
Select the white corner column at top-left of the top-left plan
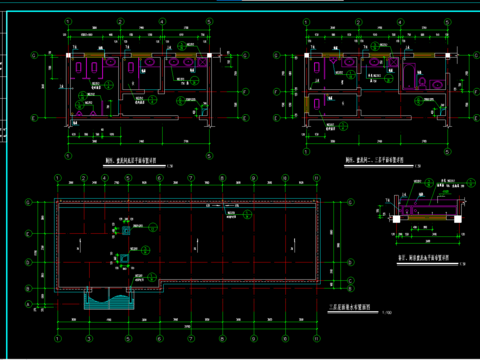tap(68, 55)
